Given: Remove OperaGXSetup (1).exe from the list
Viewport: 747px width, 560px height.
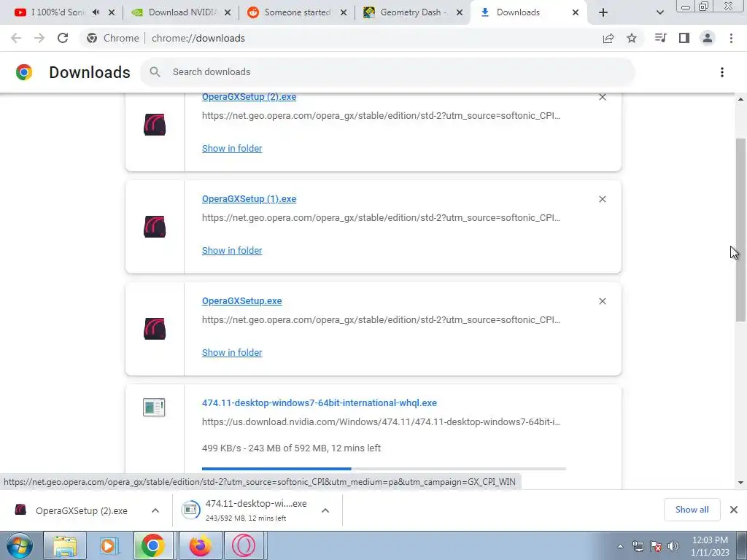Looking at the screenshot, I should click(x=602, y=199).
